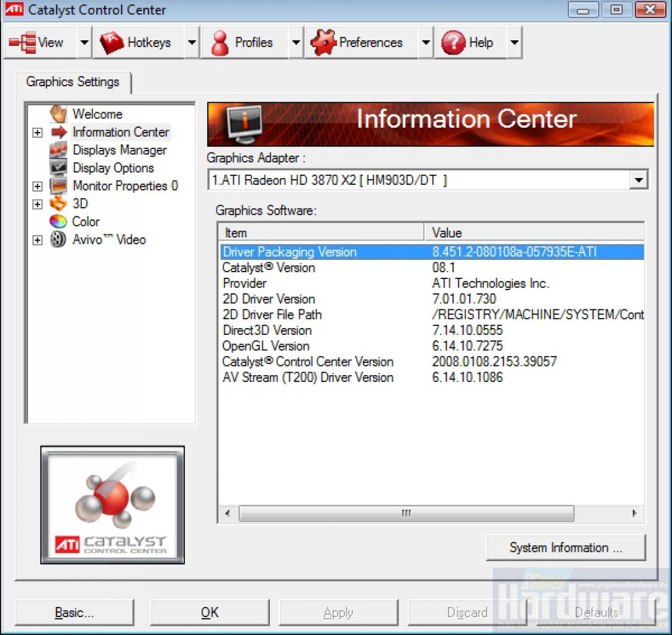This screenshot has height=635, width=672.
Task: Click the value ATI Technologies Inc.
Action: [491, 283]
